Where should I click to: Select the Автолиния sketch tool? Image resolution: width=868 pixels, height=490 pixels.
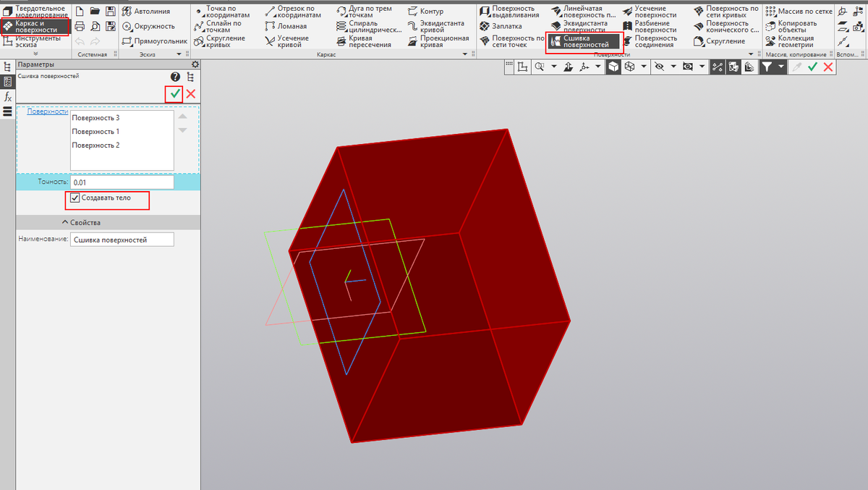[x=145, y=11]
